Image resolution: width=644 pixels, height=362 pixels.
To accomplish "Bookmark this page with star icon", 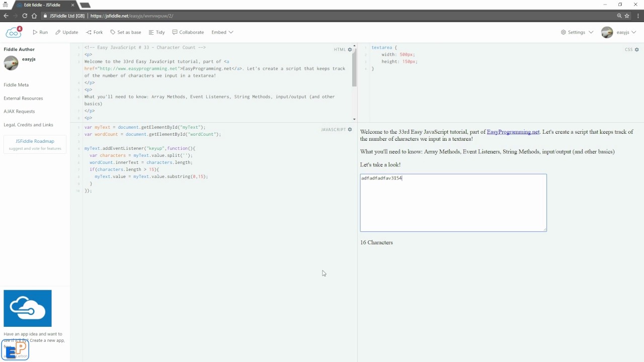I will tap(628, 16).
